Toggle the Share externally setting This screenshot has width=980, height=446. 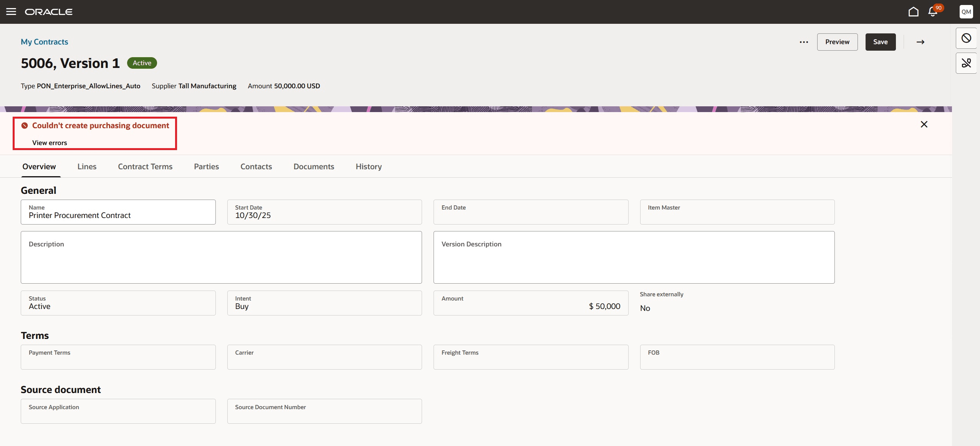coord(645,308)
